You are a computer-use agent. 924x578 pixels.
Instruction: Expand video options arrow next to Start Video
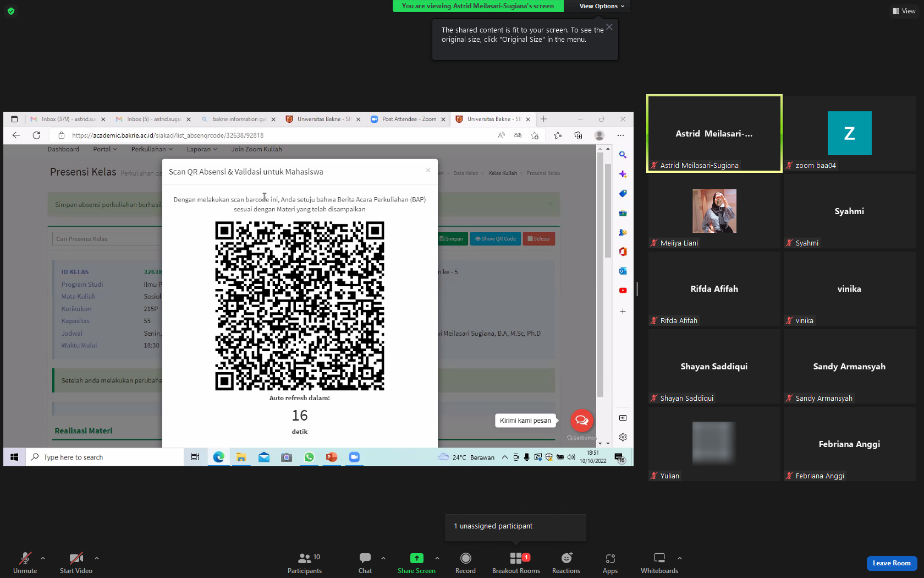[x=97, y=558]
